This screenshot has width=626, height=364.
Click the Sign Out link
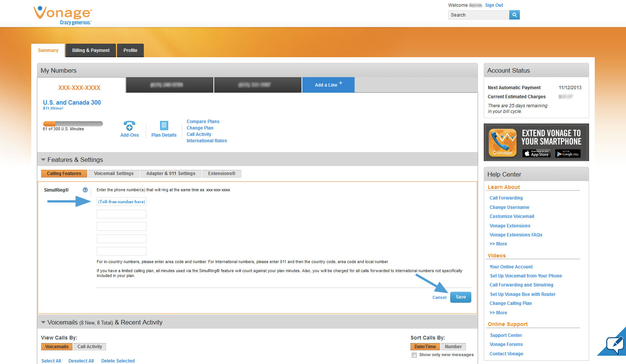(x=494, y=5)
